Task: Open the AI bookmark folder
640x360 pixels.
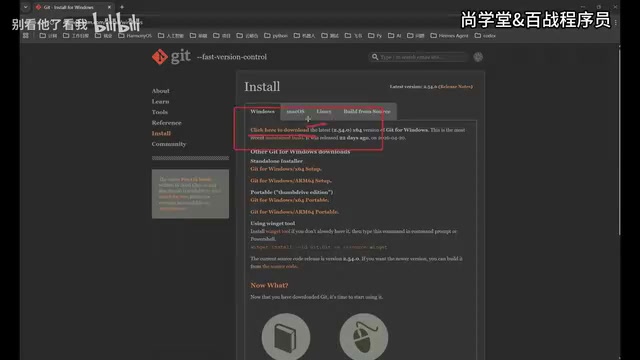Action: tap(394, 36)
